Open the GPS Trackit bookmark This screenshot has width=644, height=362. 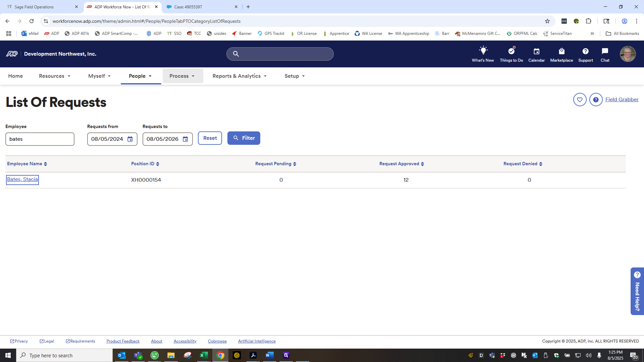(x=271, y=34)
